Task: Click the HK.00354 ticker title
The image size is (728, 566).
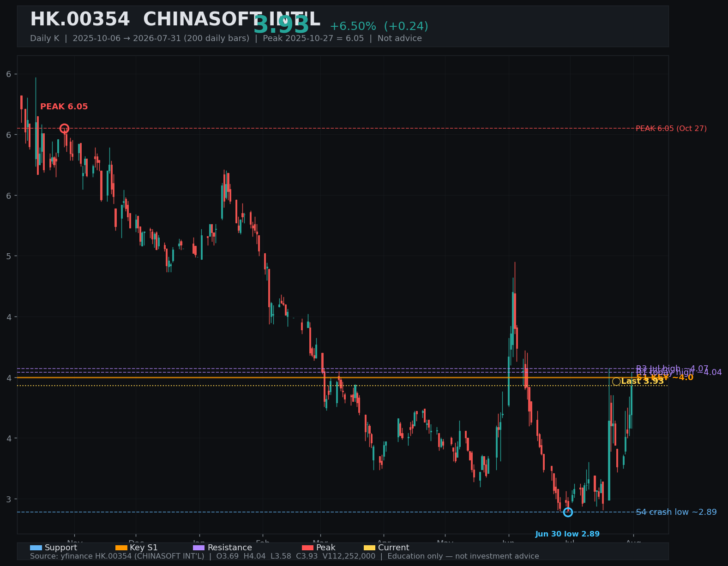Action: [x=80, y=20]
